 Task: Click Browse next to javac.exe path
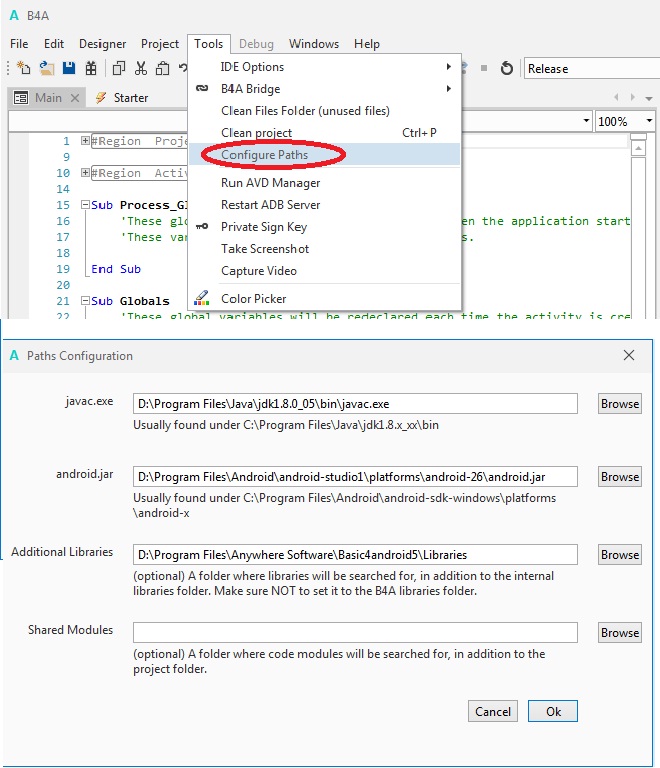[x=619, y=403]
